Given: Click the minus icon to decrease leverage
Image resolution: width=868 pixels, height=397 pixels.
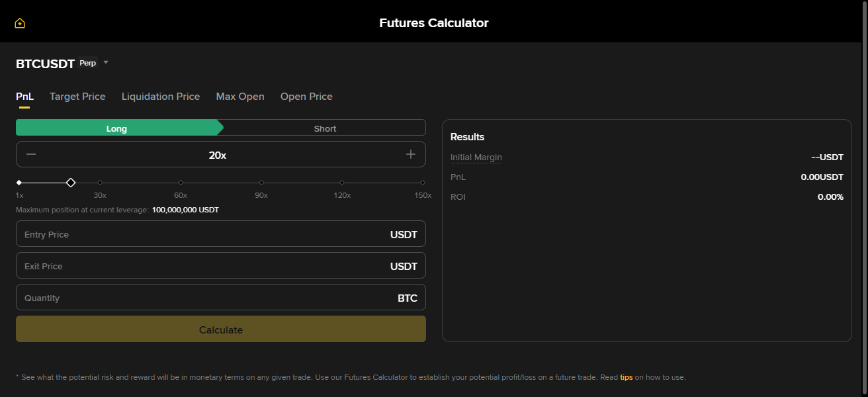Looking at the screenshot, I should point(30,154).
